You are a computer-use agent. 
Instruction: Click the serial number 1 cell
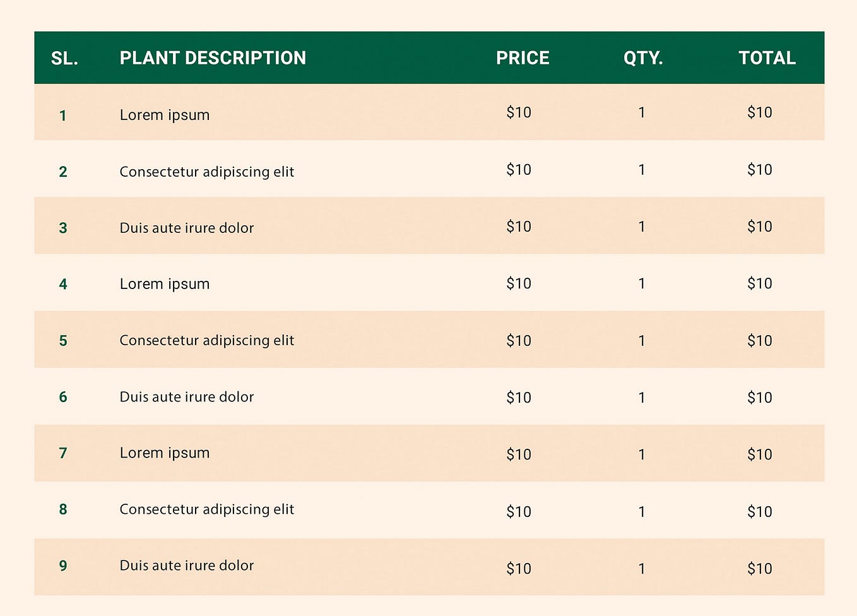coord(63,115)
